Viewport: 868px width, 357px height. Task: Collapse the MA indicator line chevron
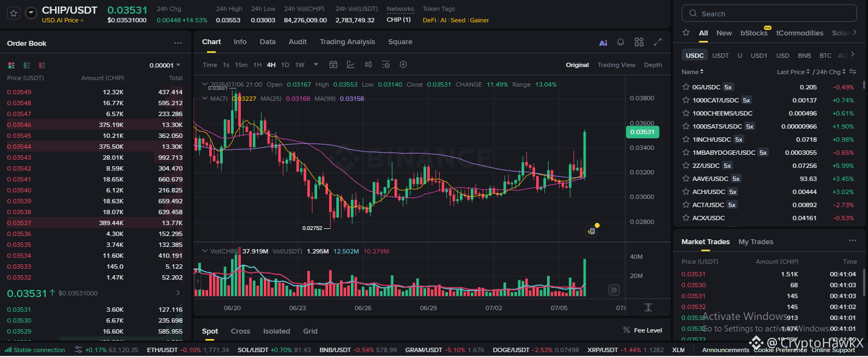pos(205,99)
